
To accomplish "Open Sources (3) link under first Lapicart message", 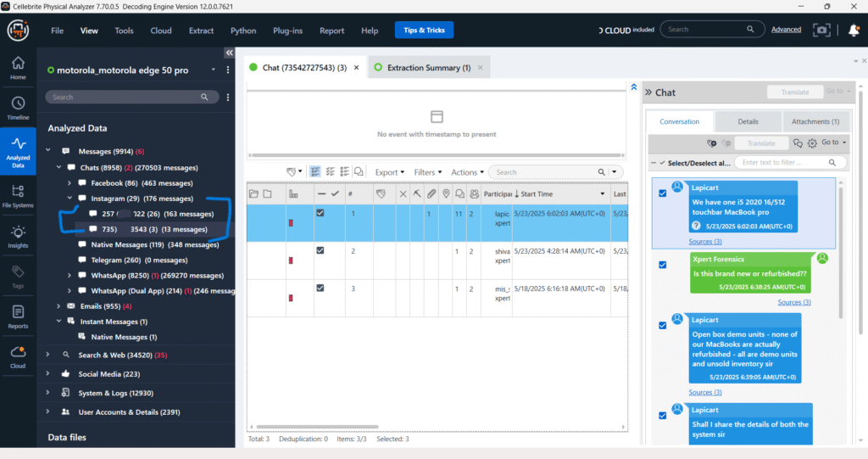I will click(x=704, y=242).
